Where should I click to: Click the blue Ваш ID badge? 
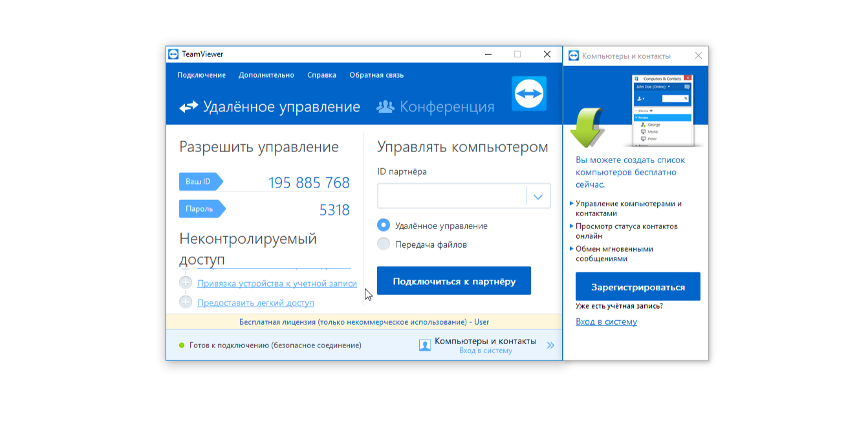click(x=199, y=182)
